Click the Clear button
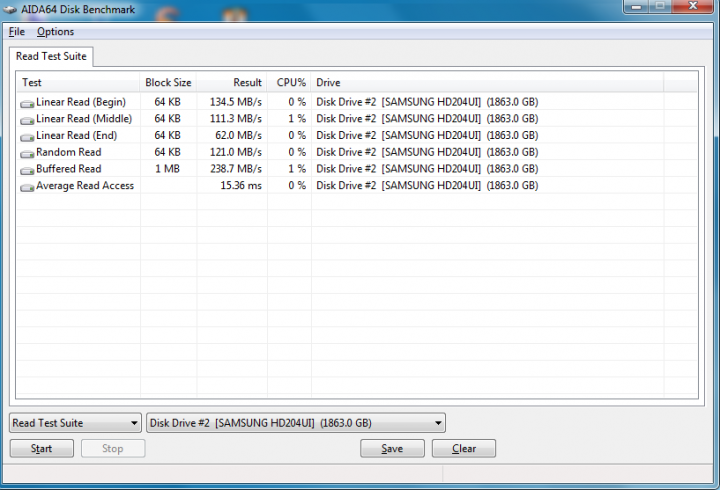Viewport: 720px width, 490px height. point(464,448)
